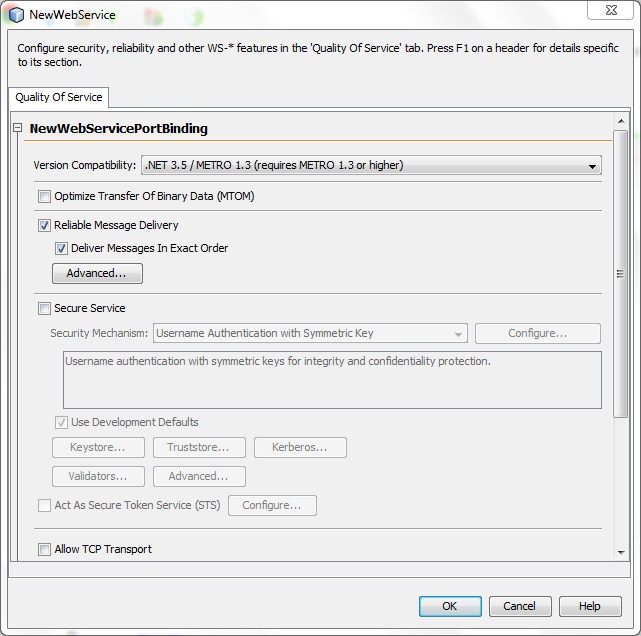The image size is (641, 636).
Task: Click the NewWebServicePortBinding section header
Action: (x=119, y=128)
